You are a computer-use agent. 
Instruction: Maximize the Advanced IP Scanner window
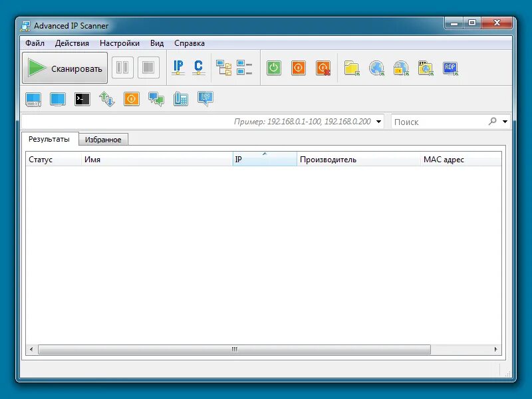coord(472,23)
